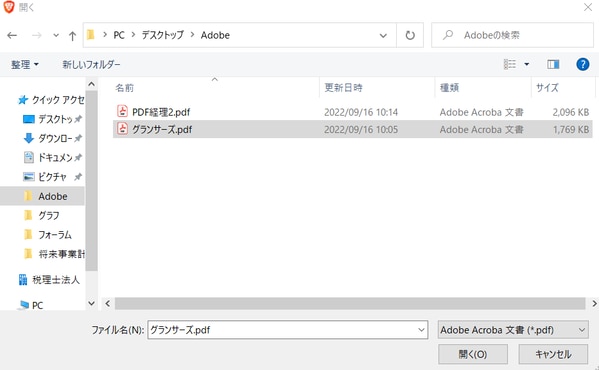Expand the address bar history dropdown

tap(383, 36)
